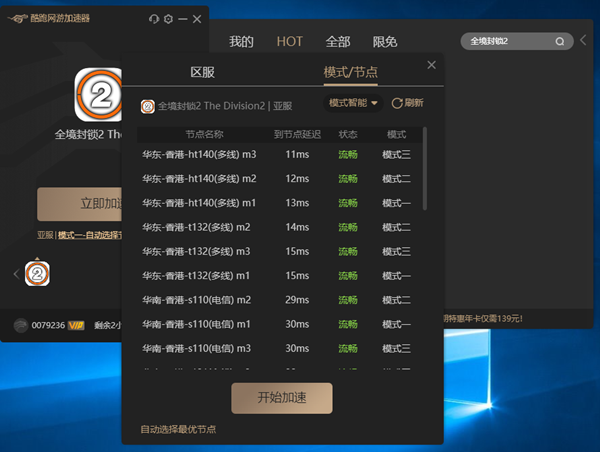The image size is (600, 452).
Task: Click the 模式一-自动选择 link
Action: point(90,235)
